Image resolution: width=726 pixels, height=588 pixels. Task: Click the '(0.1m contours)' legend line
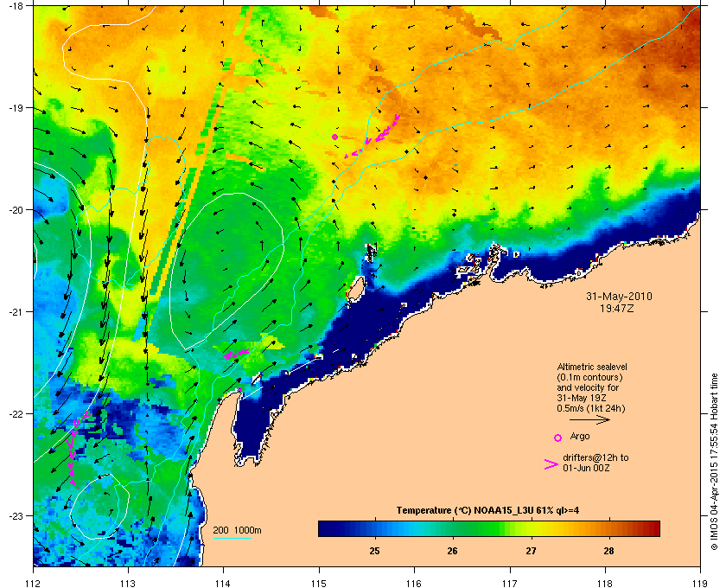pos(589,377)
